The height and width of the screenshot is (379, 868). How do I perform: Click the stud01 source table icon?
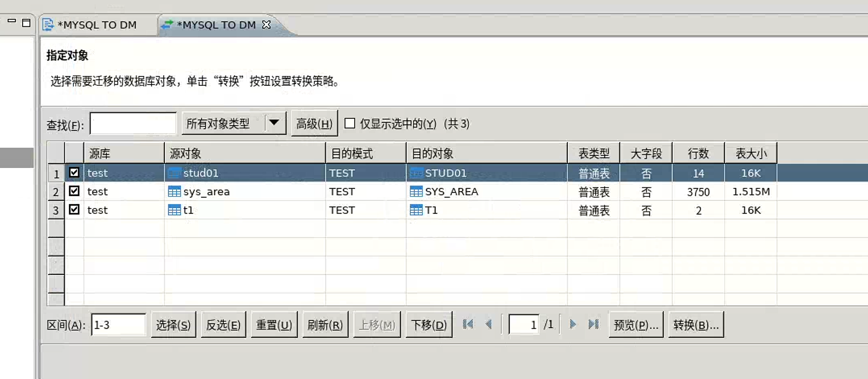(174, 173)
